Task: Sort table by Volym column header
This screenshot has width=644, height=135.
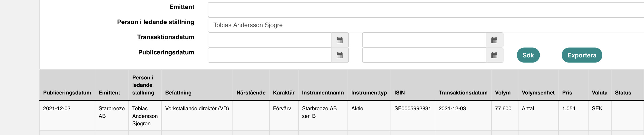Action: pos(503,93)
